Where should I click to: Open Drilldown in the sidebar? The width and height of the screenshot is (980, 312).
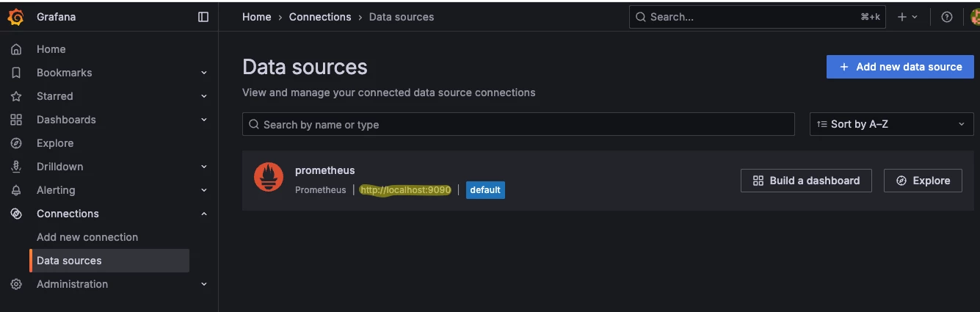pyautogui.click(x=60, y=167)
